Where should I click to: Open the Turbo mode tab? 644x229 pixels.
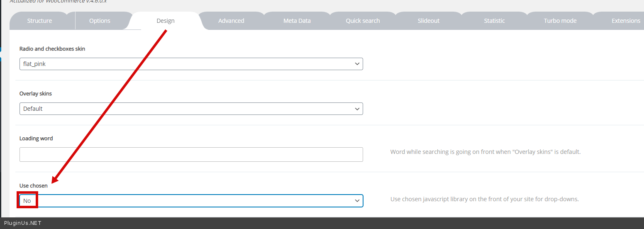560,21
